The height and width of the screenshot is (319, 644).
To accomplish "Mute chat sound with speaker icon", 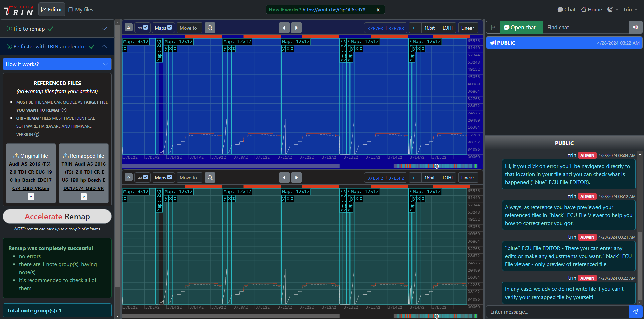I will [635, 28].
